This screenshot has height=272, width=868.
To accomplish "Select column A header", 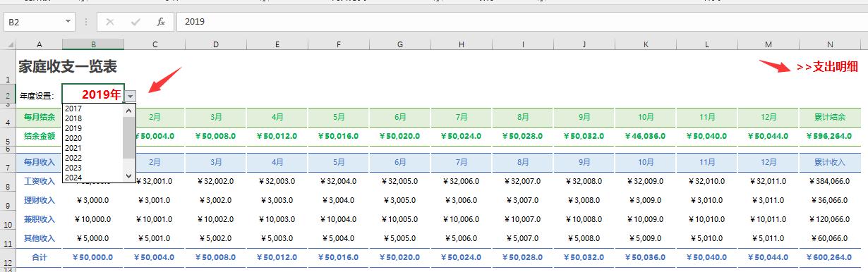I will (x=39, y=44).
